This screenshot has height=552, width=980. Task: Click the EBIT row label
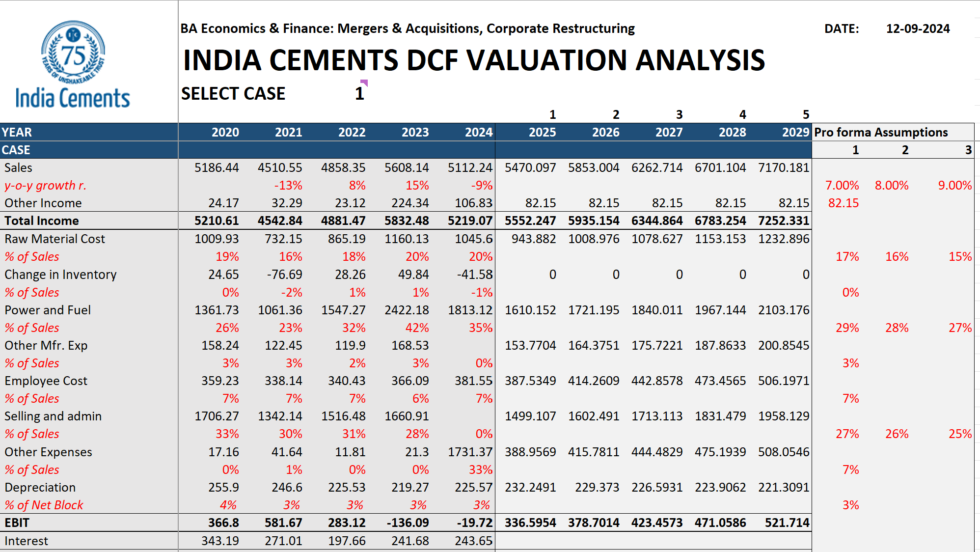[18, 523]
